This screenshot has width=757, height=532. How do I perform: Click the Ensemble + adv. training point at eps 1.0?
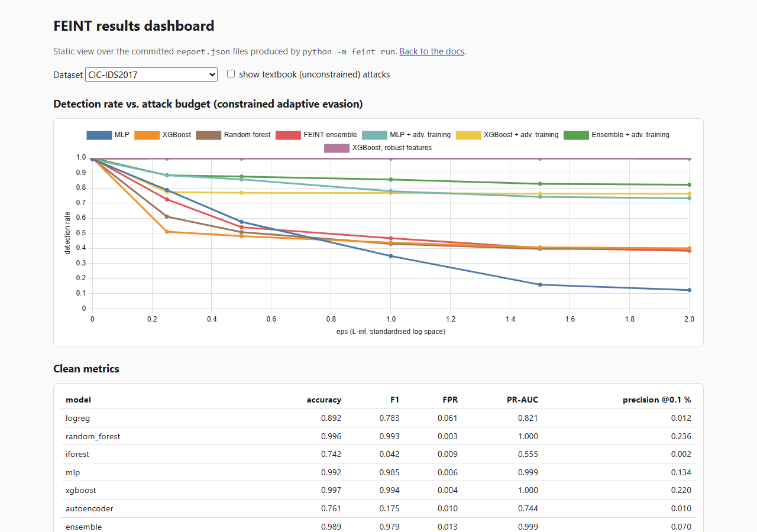[390, 180]
